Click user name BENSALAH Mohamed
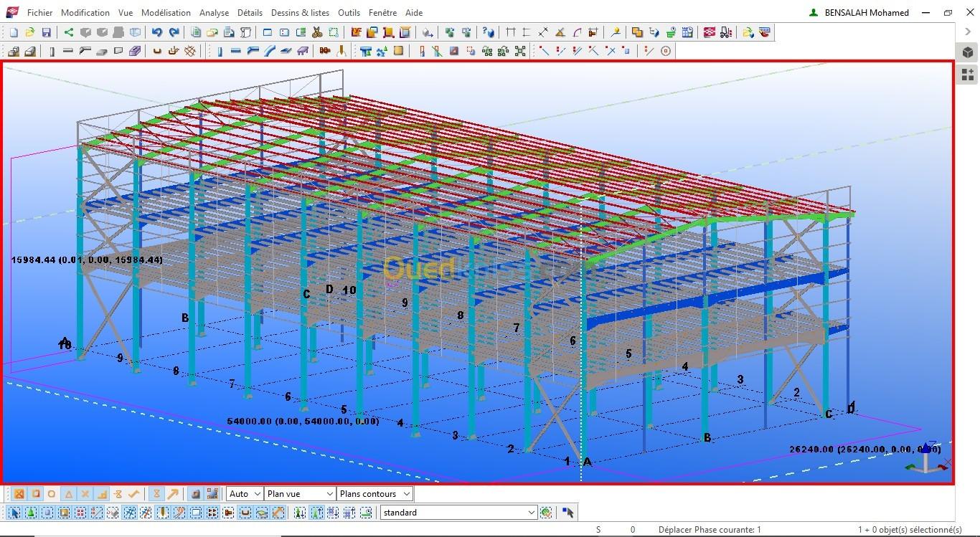Viewport: 980px width, 537px height. (867, 13)
